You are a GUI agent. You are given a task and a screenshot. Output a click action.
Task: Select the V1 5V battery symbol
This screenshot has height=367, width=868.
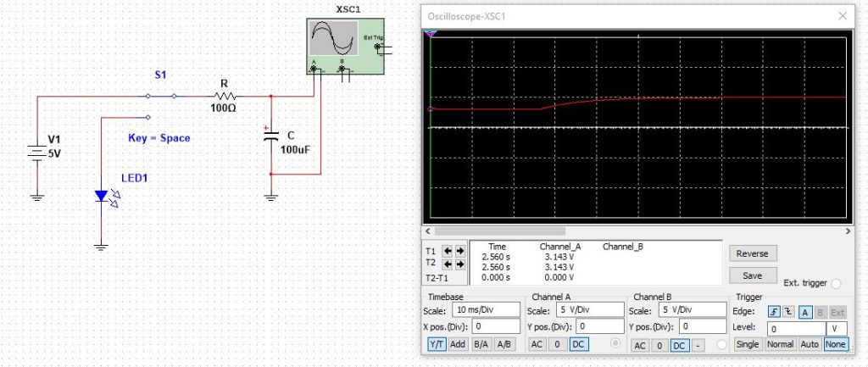tap(37, 153)
